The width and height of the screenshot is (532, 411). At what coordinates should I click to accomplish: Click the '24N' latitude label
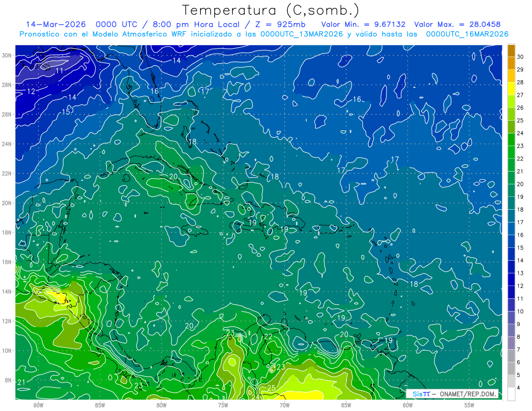[8, 144]
